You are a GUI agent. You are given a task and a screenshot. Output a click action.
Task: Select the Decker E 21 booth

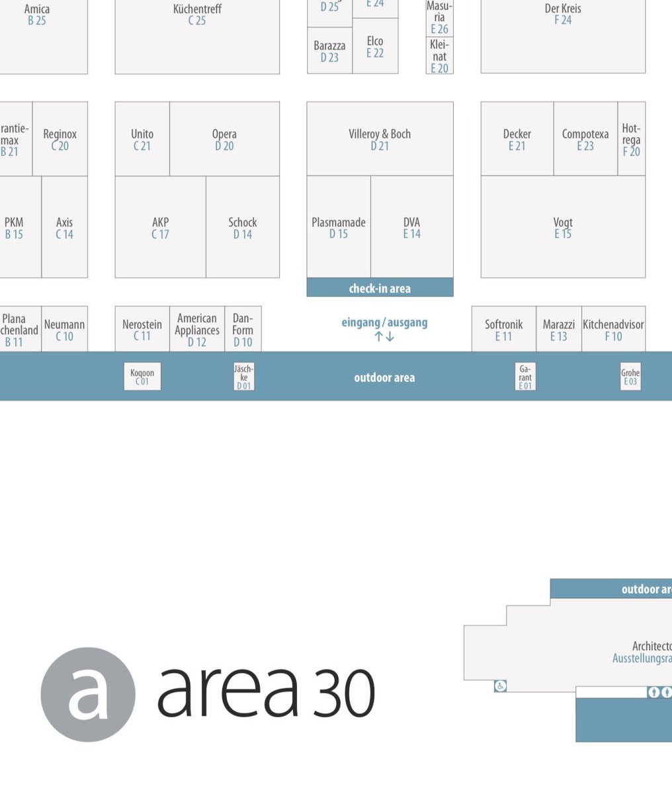(517, 139)
